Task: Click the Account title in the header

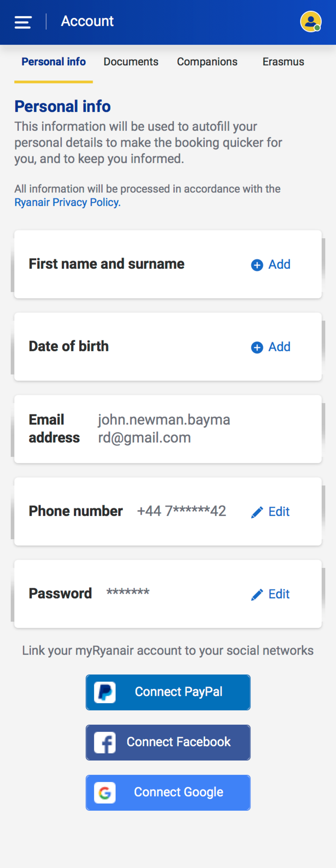Action: tap(87, 21)
